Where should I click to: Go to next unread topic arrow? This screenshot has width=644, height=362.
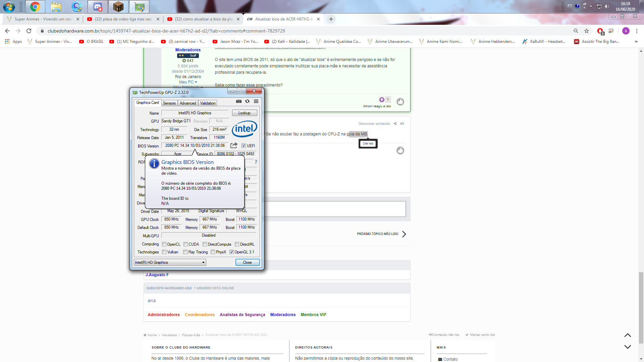point(404,234)
